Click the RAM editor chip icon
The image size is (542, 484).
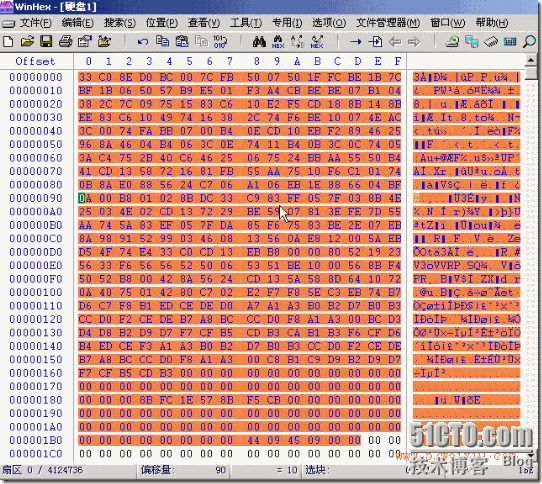coord(491,41)
